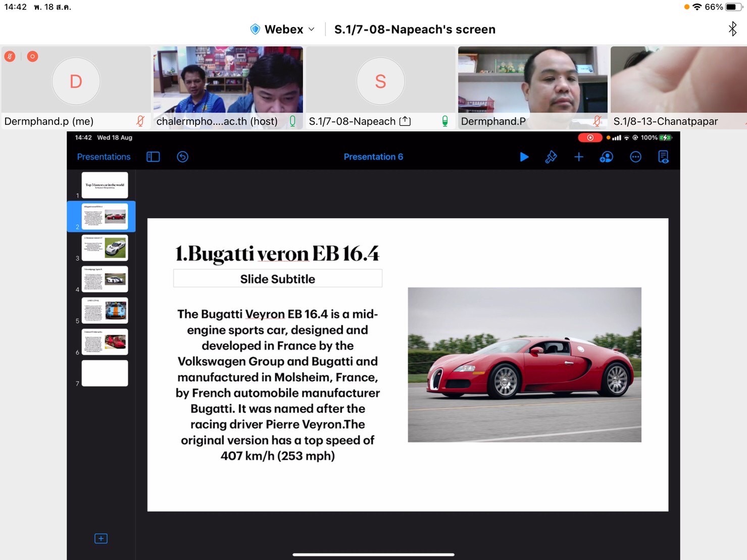Tap the red recording badge on Dermphand.p tile

[32, 57]
